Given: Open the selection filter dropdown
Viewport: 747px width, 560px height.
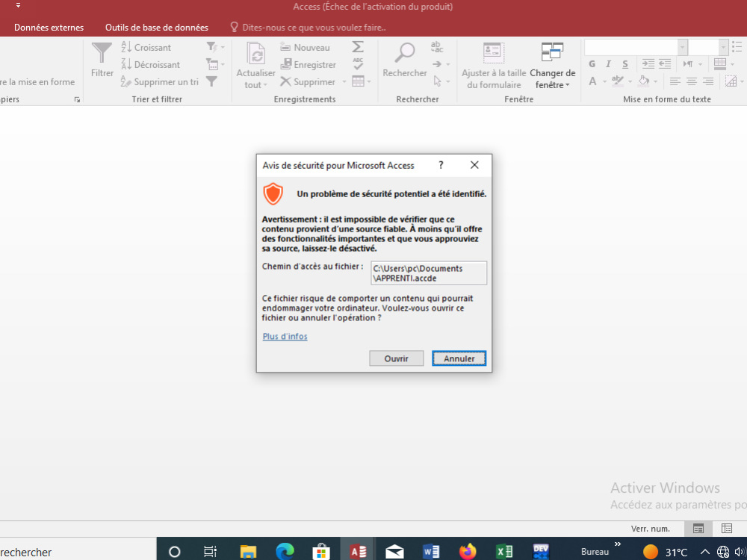Looking at the screenshot, I should pyautogui.click(x=215, y=47).
